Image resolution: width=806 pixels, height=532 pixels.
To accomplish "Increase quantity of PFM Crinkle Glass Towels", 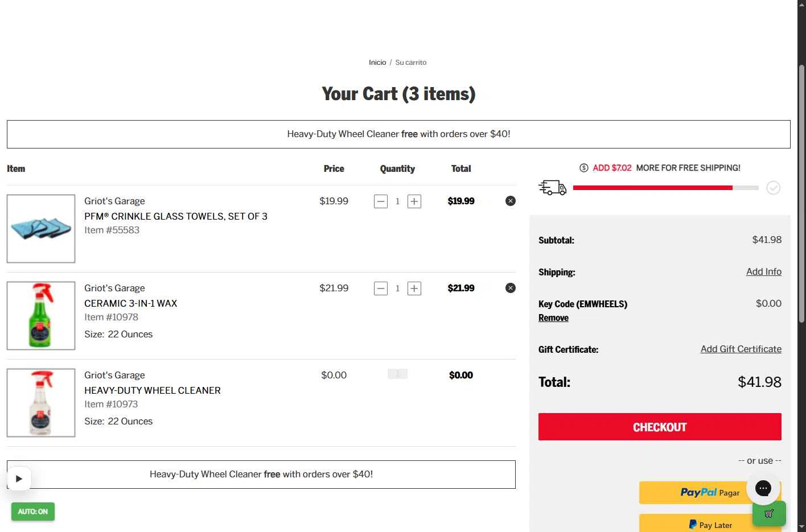I will pos(414,201).
